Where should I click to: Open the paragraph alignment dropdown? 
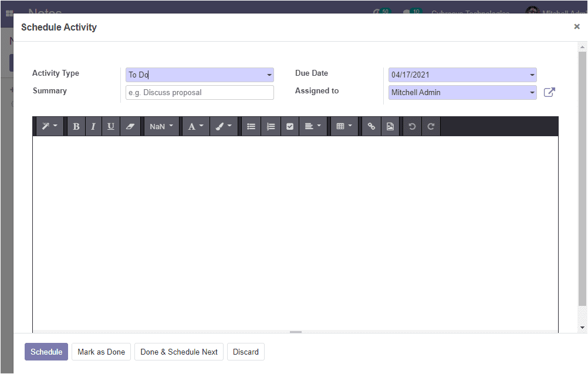pyautogui.click(x=313, y=126)
